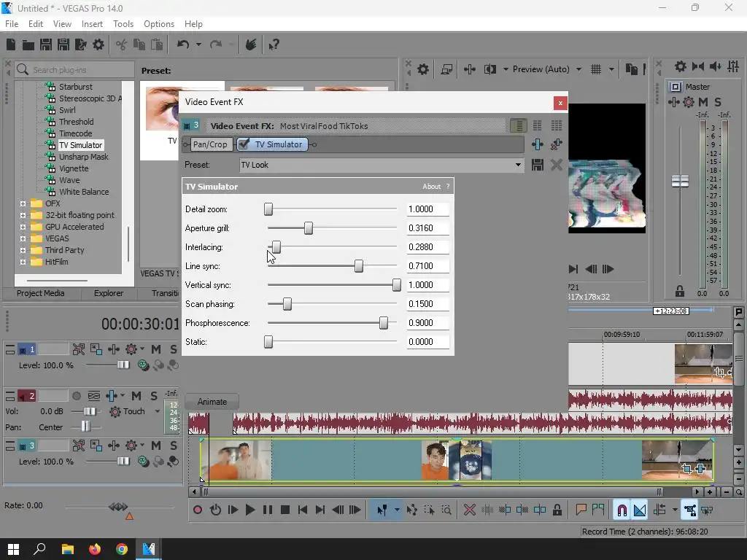Image resolution: width=747 pixels, height=560 pixels.
Task: Open preview overlays grid icon
Action: (x=596, y=69)
